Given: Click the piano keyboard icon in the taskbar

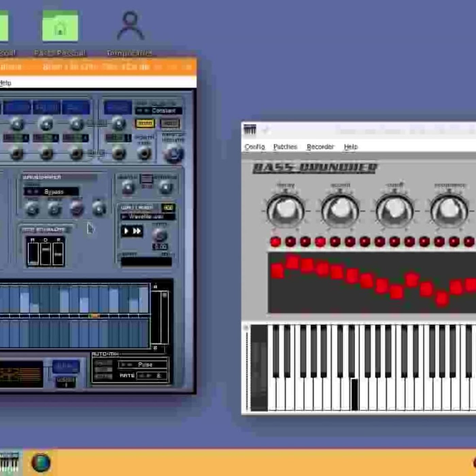Looking at the screenshot, I should [x=10, y=462].
